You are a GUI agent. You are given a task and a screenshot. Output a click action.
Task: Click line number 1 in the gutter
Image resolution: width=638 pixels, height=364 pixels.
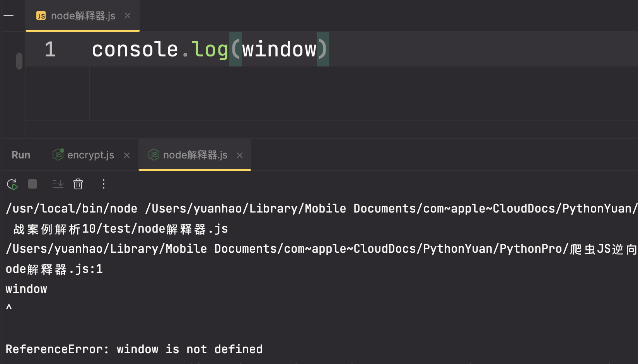click(50, 49)
